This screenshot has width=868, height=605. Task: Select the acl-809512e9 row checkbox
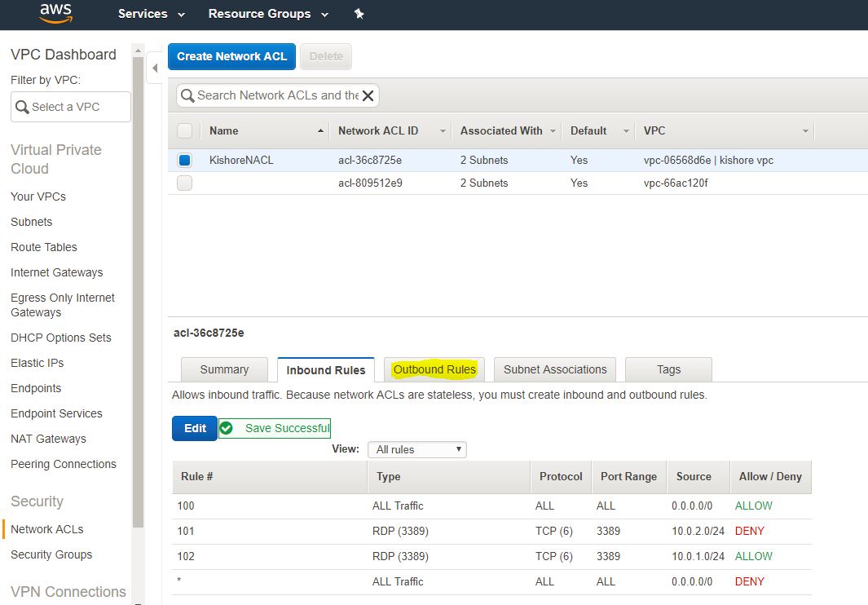coord(184,183)
